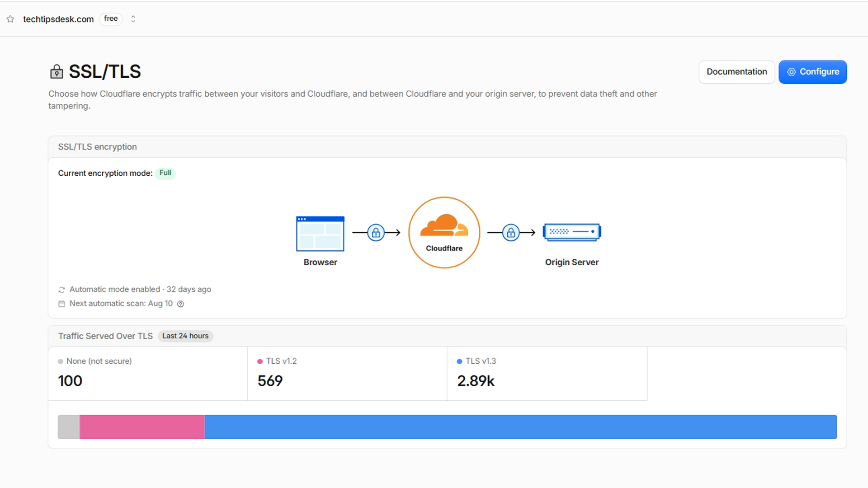Click the lock between Browser and Cloudflare
Image resolution: width=868 pixels, height=488 pixels.
376,233
